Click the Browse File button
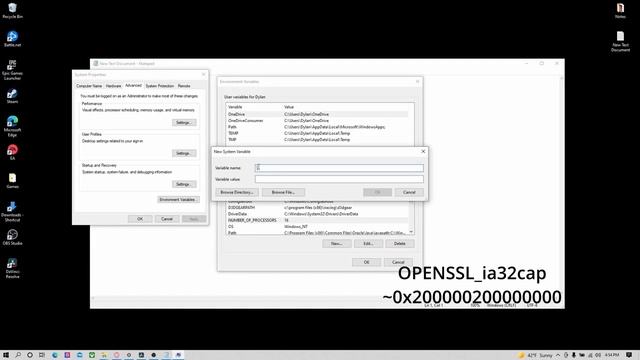Screen dimensions: 640x360 coord(283,192)
